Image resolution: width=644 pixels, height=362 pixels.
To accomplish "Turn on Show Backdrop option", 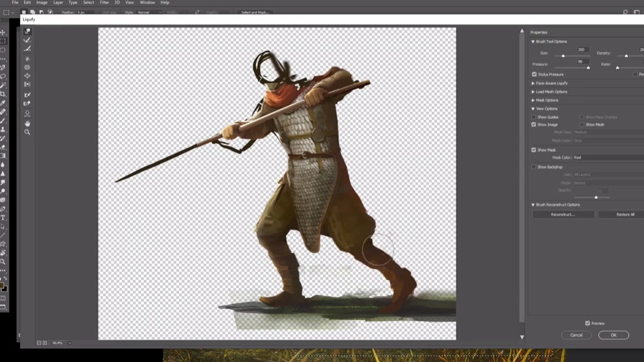I will pyautogui.click(x=534, y=167).
